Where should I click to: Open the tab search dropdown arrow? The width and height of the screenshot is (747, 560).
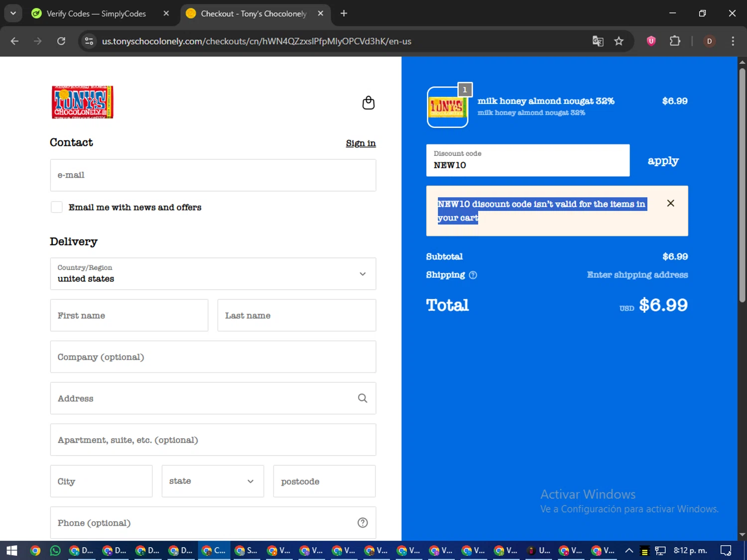(x=13, y=13)
